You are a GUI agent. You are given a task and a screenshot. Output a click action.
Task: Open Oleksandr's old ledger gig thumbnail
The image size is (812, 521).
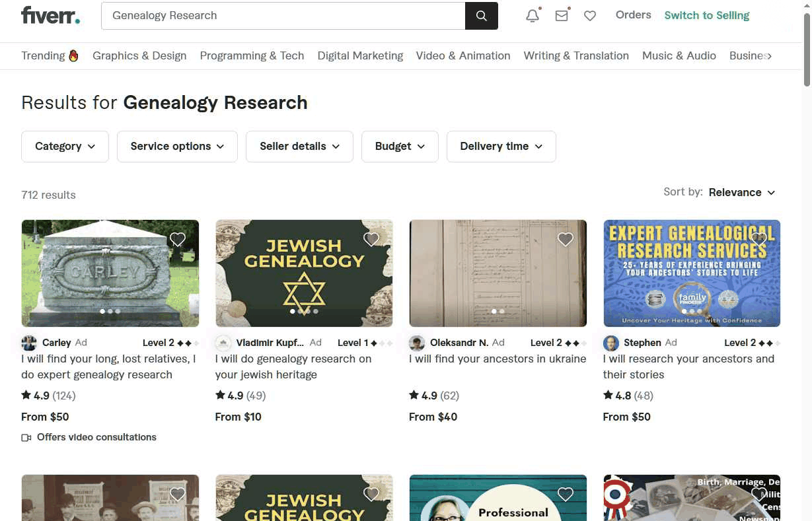click(x=498, y=273)
